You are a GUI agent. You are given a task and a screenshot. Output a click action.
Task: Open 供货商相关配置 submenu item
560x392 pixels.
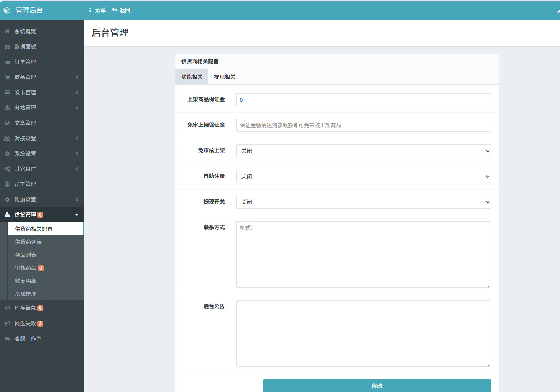coord(45,229)
